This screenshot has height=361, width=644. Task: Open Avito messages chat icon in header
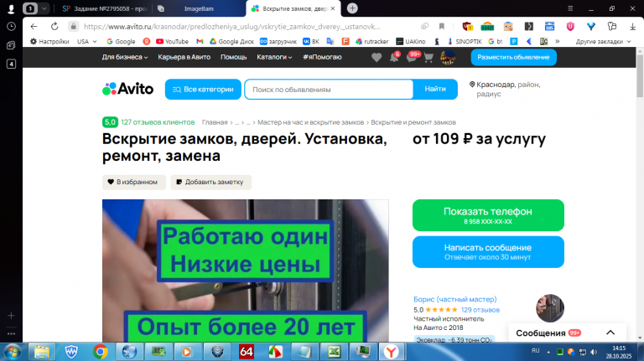click(412, 58)
